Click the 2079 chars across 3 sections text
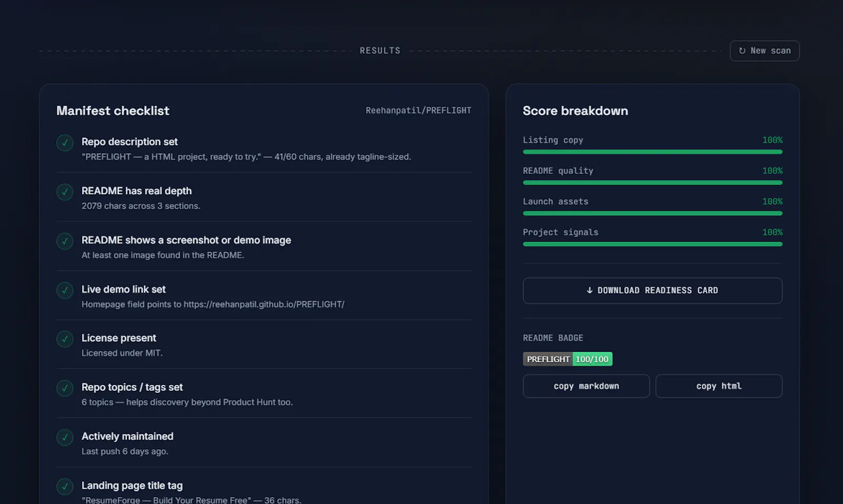The image size is (843, 504). point(141,206)
